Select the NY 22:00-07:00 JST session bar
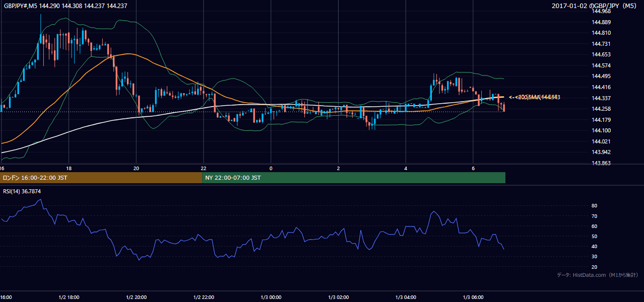644x302 pixels. 354,178
